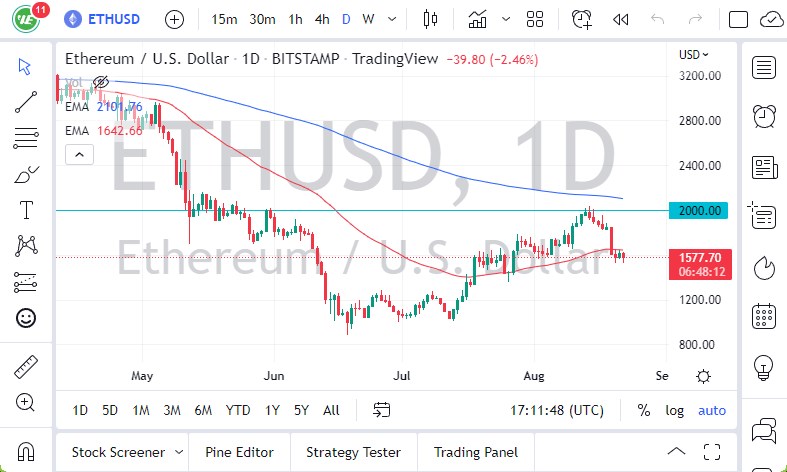Open the USD currency dropdown

point(693,55)
